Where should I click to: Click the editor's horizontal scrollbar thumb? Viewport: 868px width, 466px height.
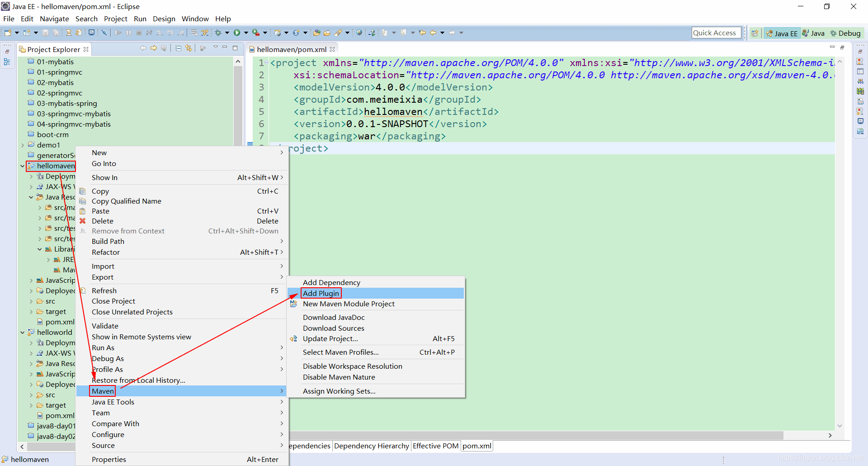[x=536, y=435]
